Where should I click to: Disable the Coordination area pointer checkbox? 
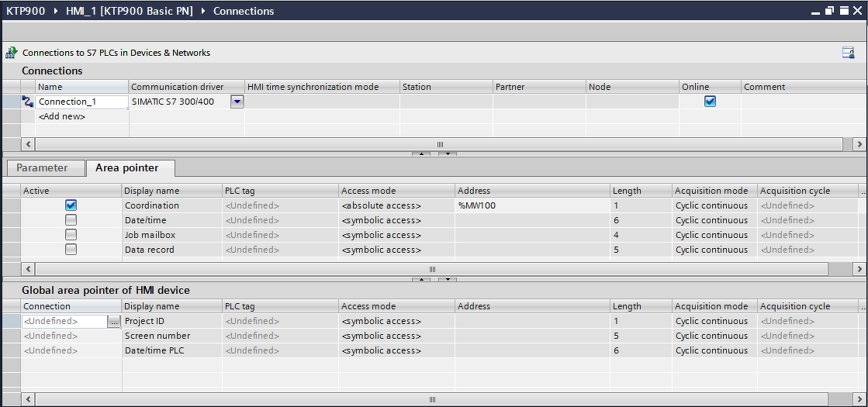(71, 205)
